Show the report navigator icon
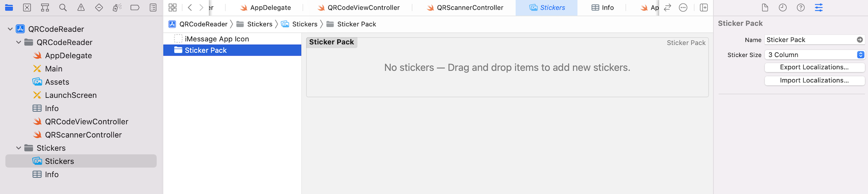The height and width of the screenshot is (194, 868). point(153,8)
